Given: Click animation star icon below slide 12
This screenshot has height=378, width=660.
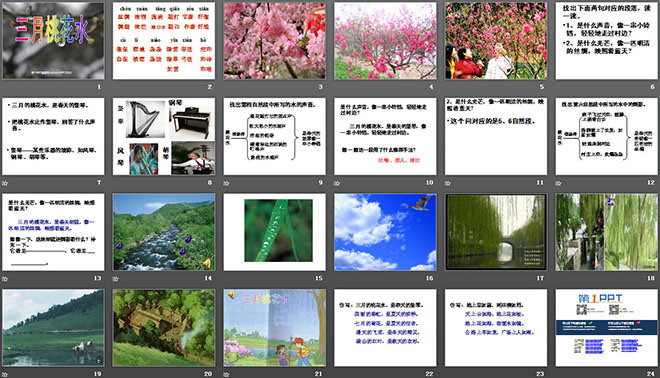Looking at the screenshot, I should (559, 183).
